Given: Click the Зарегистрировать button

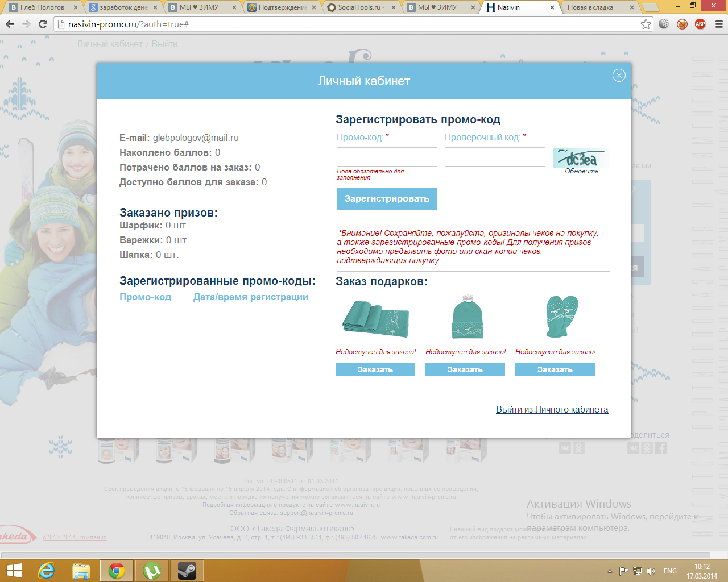Looking at the screenshot, I should pos(387,199).
